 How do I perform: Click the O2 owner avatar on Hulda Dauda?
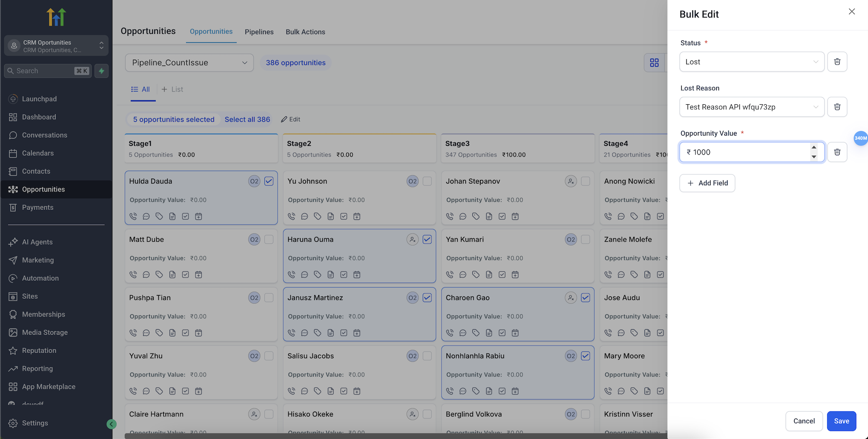point(254,181)
